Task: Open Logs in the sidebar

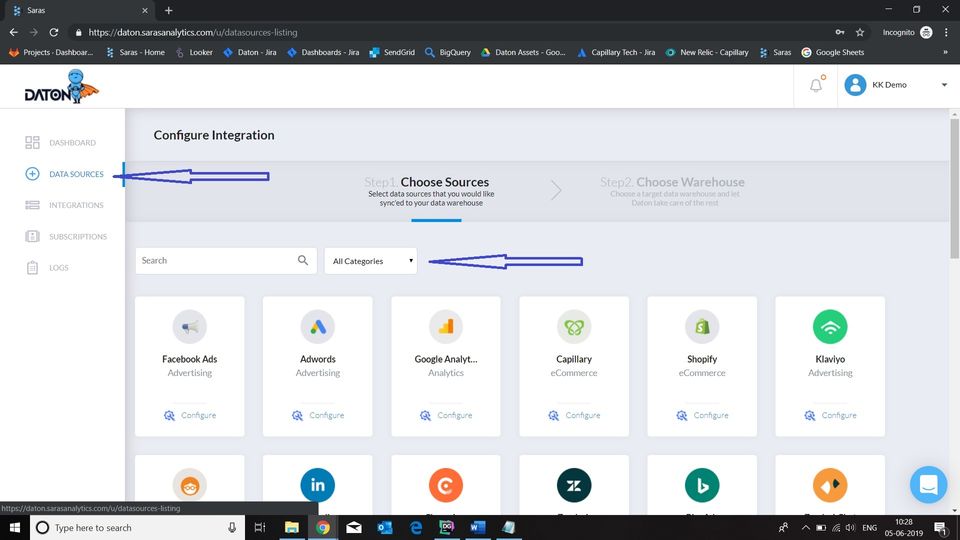Action: (x=47, y=268)
